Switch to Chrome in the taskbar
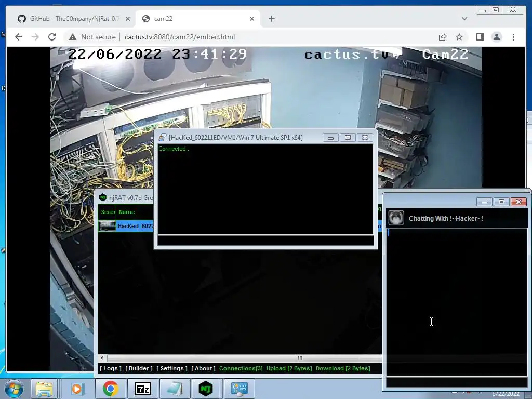The width and height of the screenshot is (532, 399). 110,389
